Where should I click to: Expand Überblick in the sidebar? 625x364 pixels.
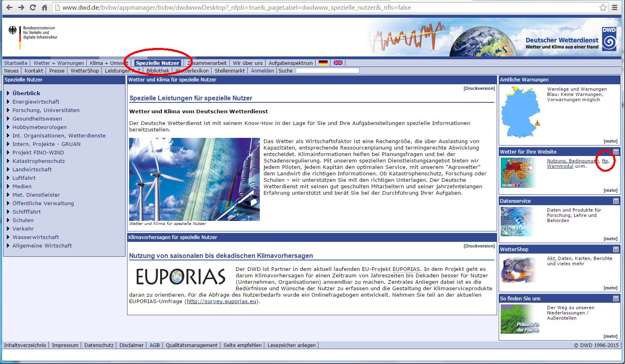tap(26, 93)
